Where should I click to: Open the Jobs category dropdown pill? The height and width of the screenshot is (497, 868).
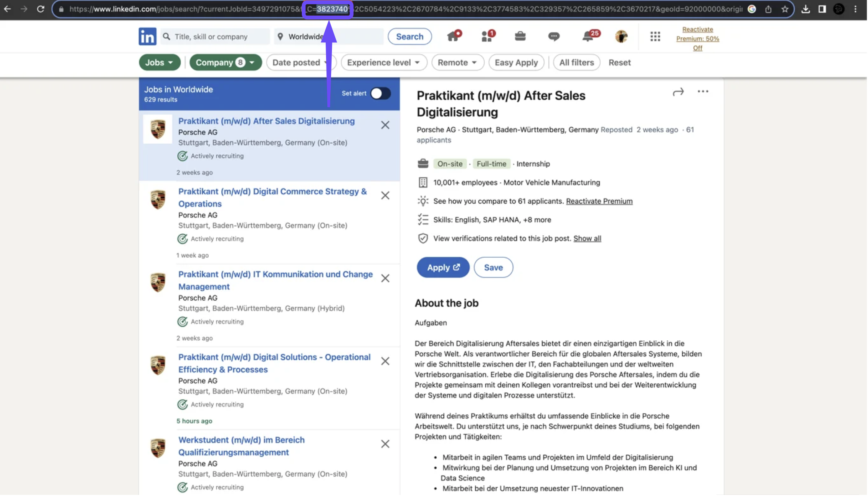coord(159,62)
